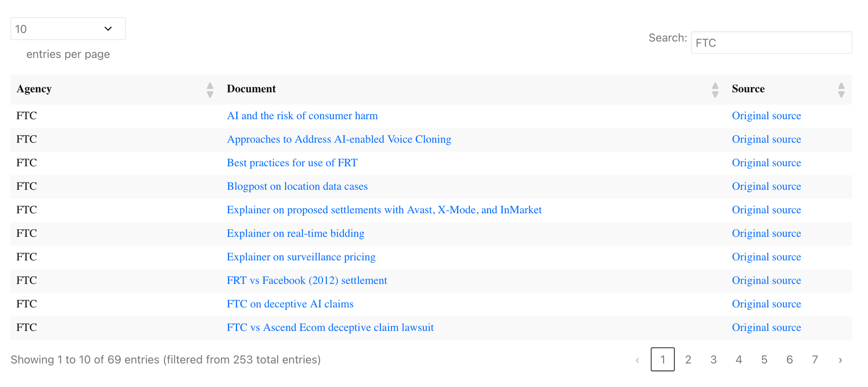
Task: Select page 4 in pagination
Action: tap(739, 360)
